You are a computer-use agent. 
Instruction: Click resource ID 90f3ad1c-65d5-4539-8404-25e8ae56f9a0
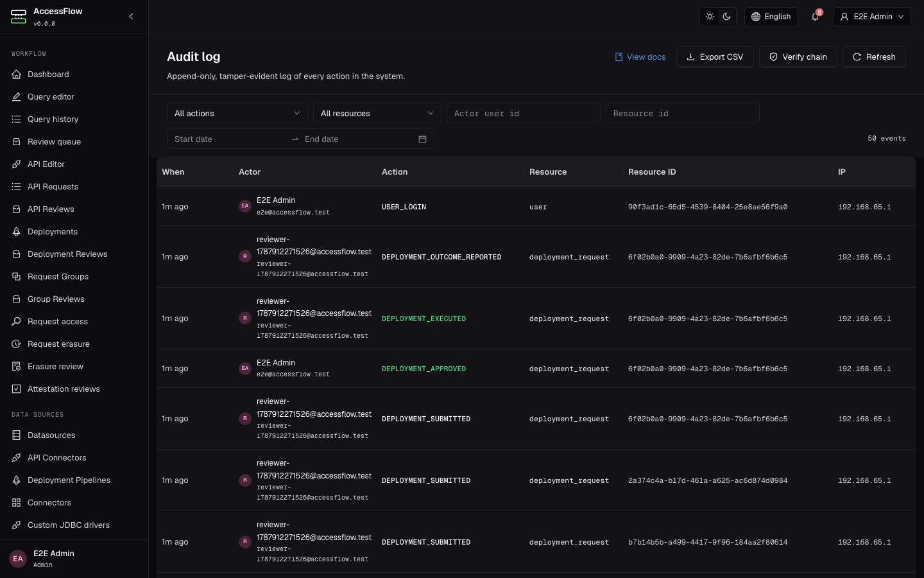[708, 207]
